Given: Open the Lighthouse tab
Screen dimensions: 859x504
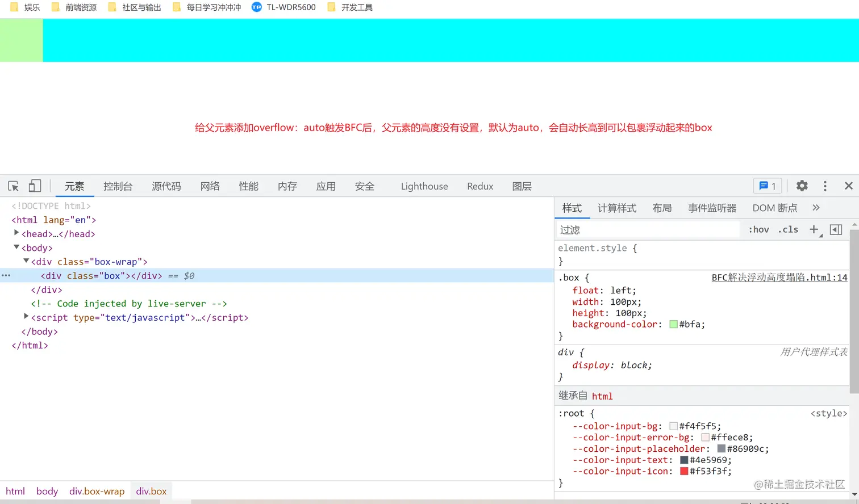Looking at the screenshot, I should [424, 186].
